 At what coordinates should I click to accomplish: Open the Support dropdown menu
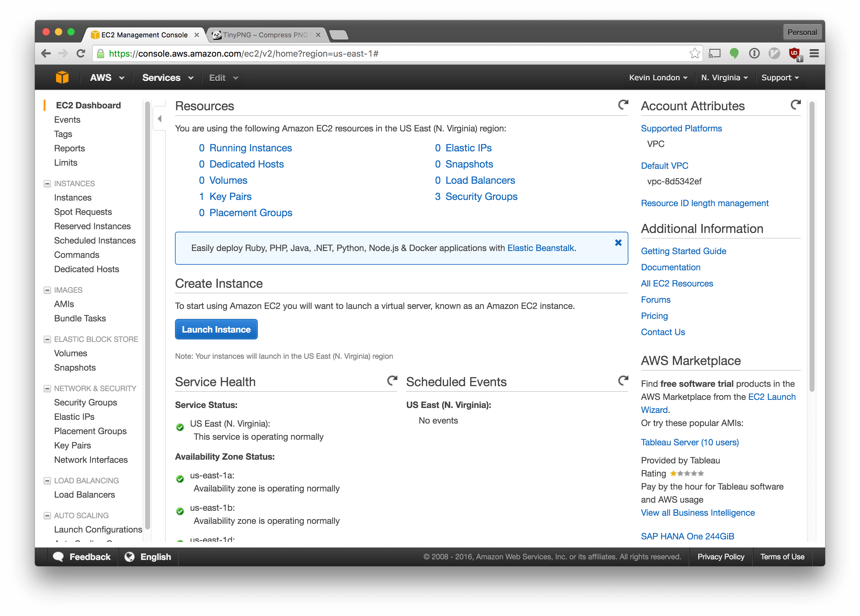pos(780,77)
